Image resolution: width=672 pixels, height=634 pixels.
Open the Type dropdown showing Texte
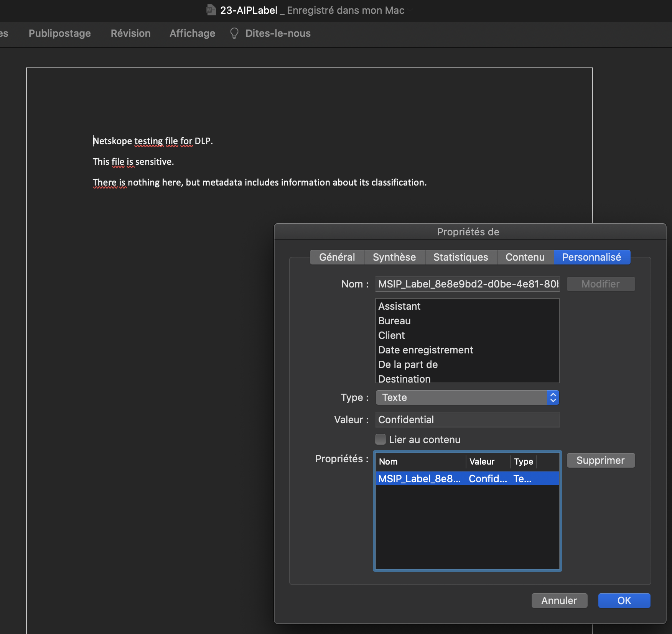467,397
